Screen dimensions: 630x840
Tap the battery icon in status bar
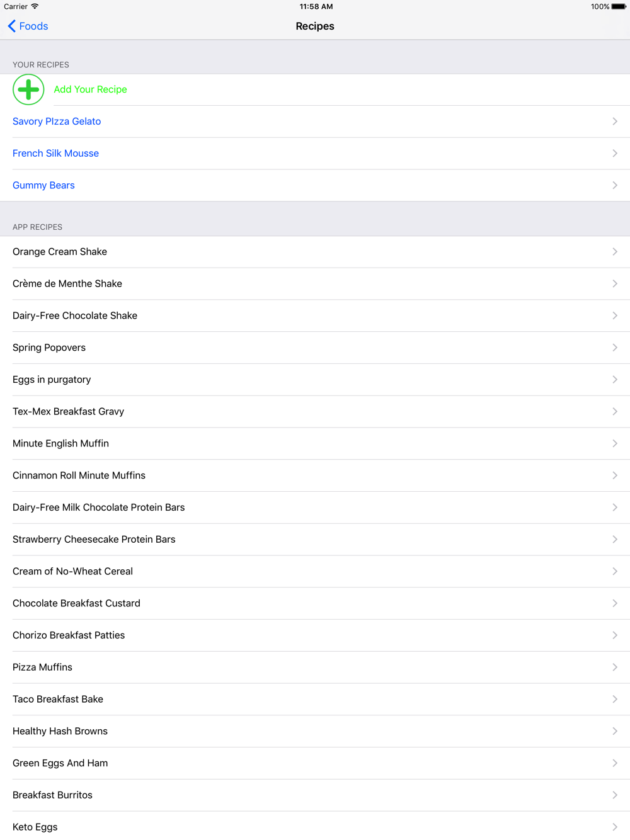(x=619, y=6)
